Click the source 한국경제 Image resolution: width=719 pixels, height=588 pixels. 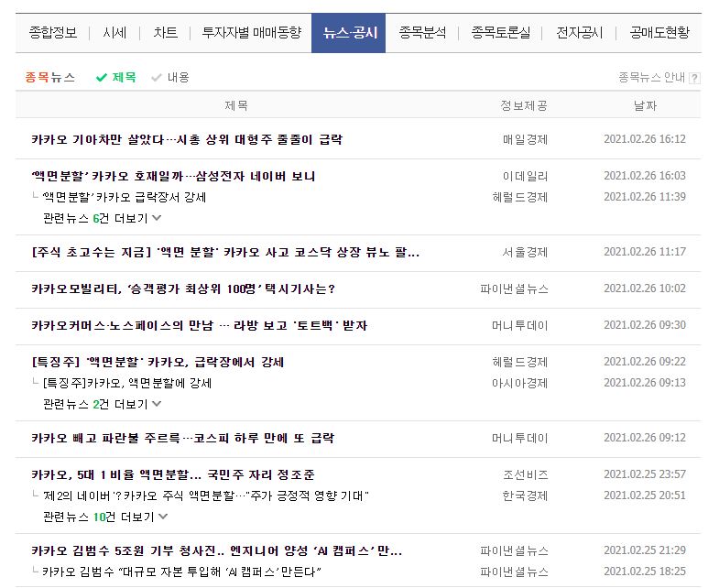[x=525, y=495]
